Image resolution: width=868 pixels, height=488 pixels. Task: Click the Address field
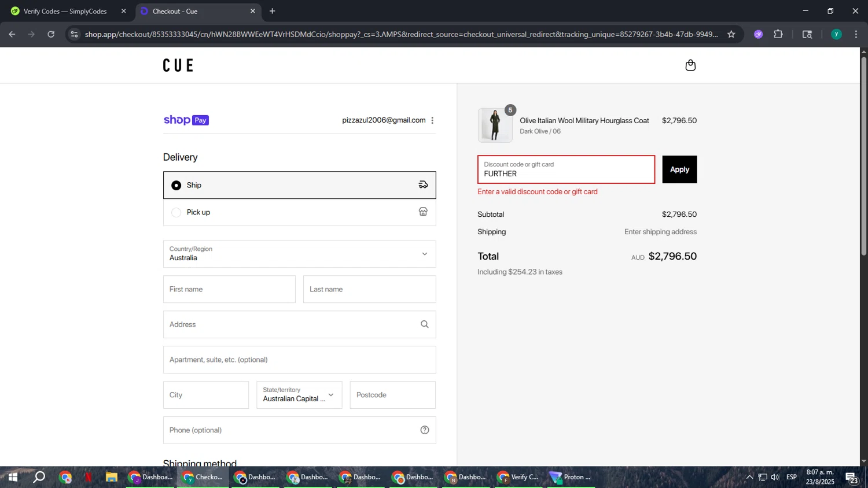tap(300, 324)
